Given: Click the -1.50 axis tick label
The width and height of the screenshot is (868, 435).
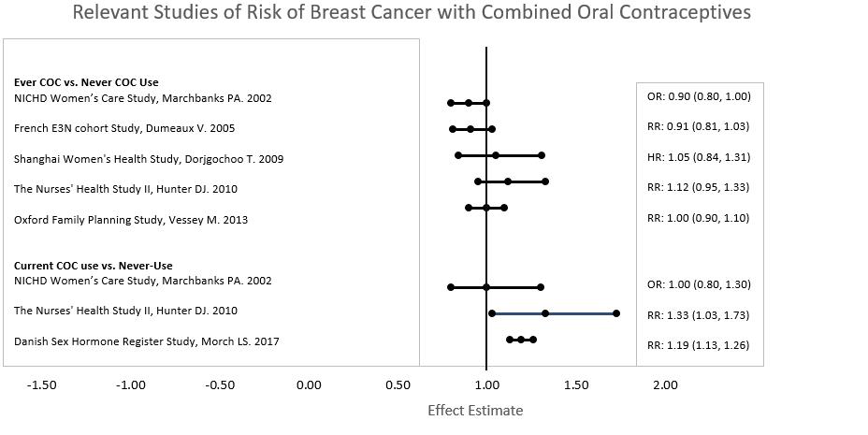Looking at the screenshot, I should pyautogui.click(x=41, y=384).
